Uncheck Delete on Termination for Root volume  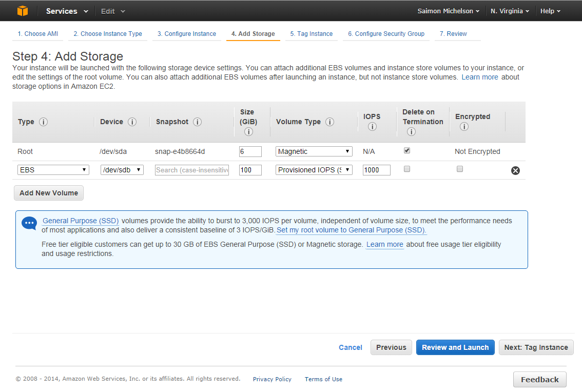pyautogui.click(x=407, y=150)
